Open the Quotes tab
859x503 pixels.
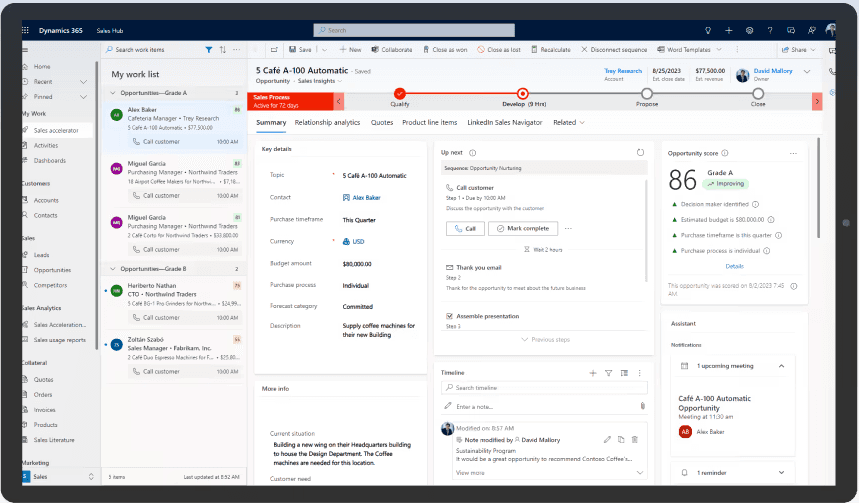[382, 123]
